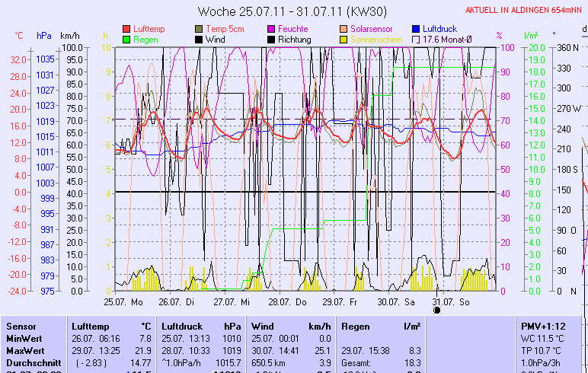588x373 pixels.
Task: Click the magenta Feuchte legend swatch
Action: [271, 28]
